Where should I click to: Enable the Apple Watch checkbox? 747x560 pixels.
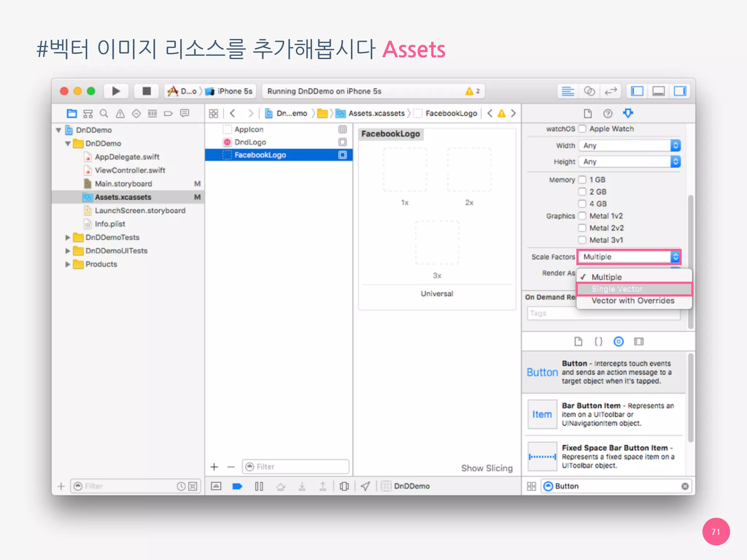tap(582, 129)
